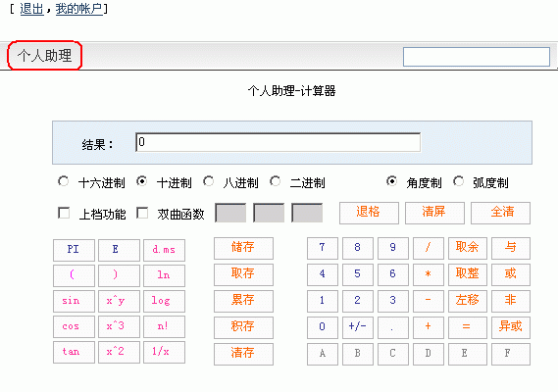The height and width of the screenshot is (392, 558).
Task: Enable the 上档功能 checkbox
Action: tap(64, 213)
